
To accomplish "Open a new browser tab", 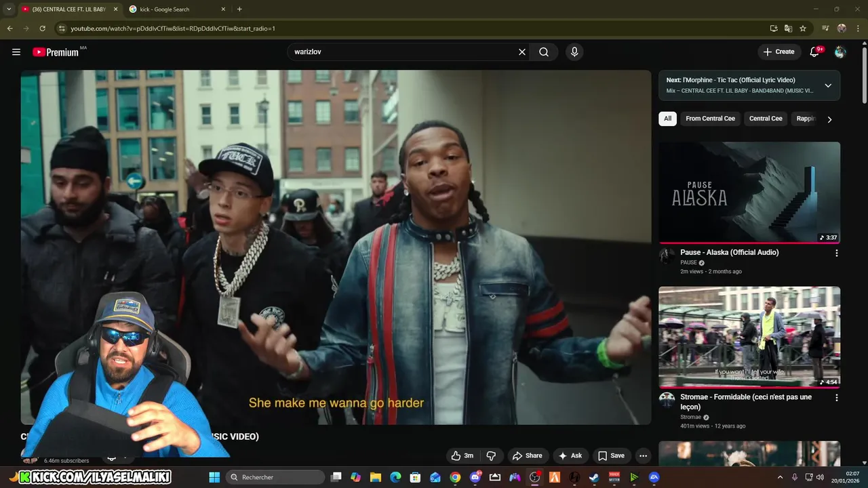I will click(239, 9).
